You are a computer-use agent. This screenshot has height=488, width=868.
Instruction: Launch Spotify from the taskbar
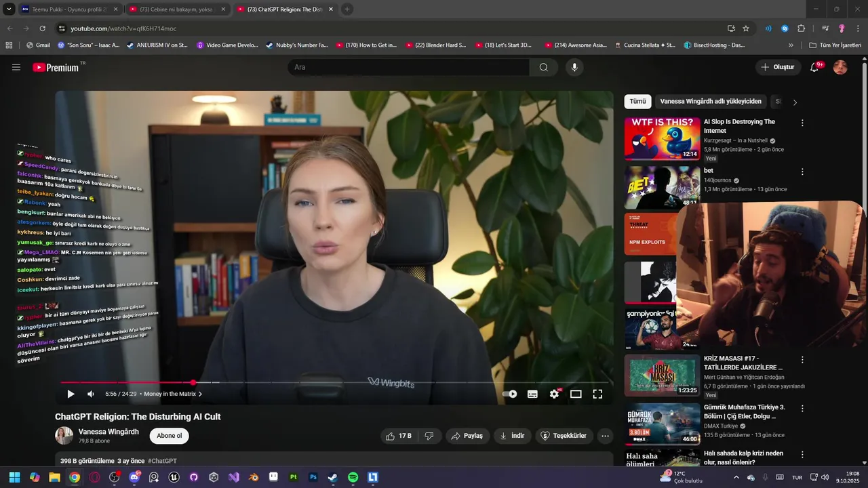pyautogui.click(x=353, y=477)
